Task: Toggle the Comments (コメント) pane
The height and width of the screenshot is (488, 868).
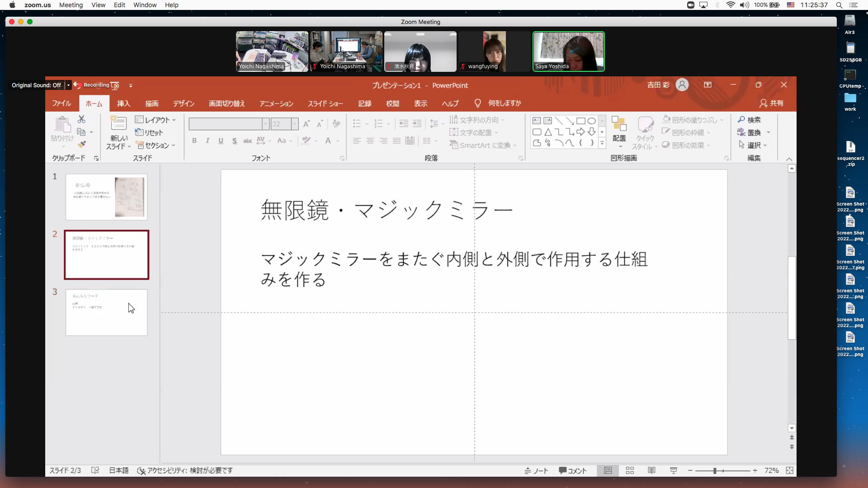Action: pos(572,470)
